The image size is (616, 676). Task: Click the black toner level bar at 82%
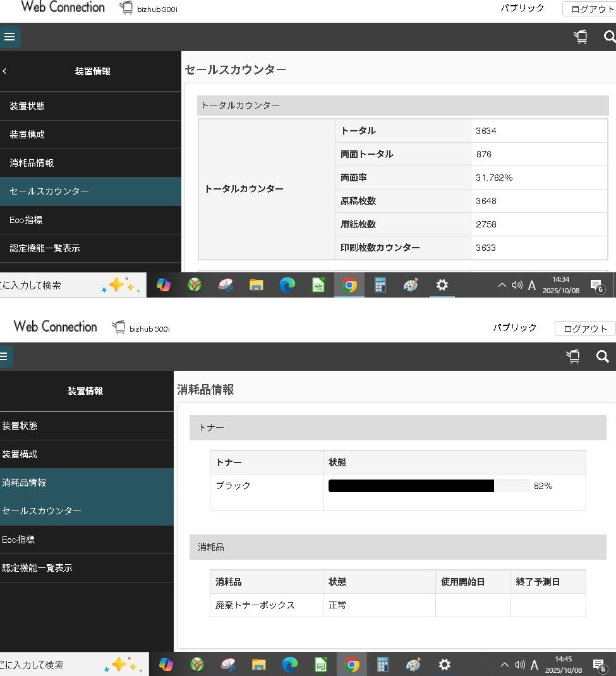tap(411, 485)
